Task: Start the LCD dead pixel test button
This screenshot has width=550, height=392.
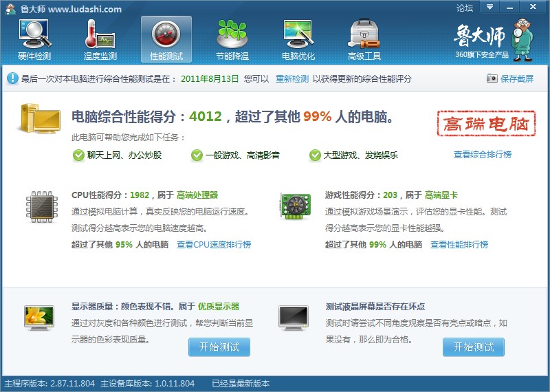Action: (473, 347)
